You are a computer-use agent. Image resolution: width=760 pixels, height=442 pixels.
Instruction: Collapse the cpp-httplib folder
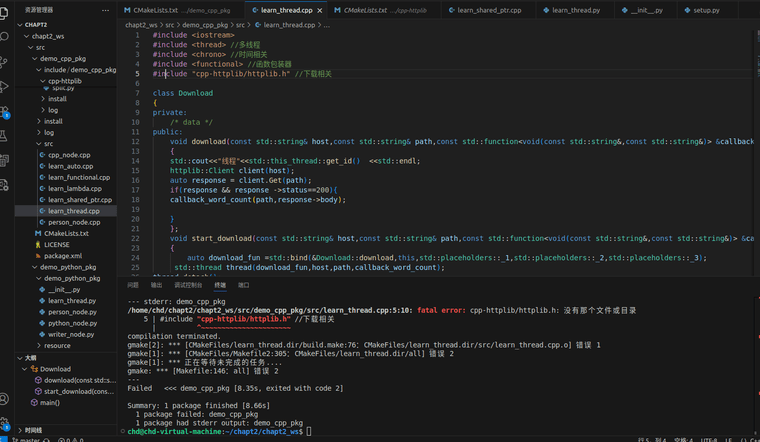pyautogui.click(x=43, y=81)
